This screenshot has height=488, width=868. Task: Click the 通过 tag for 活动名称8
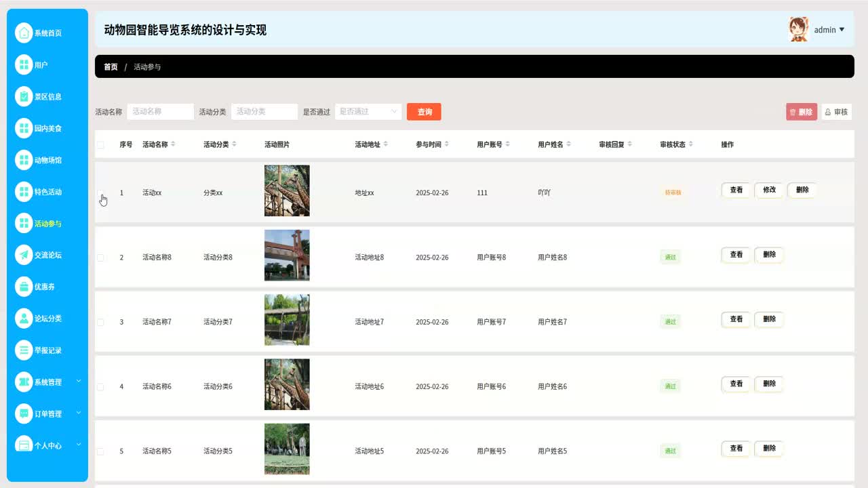click(x=670, y=257)
